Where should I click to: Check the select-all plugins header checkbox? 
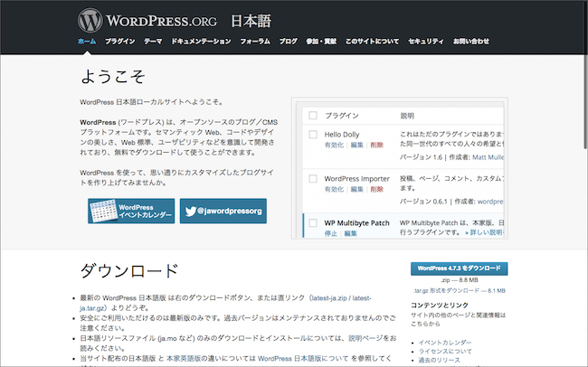tap(313, 116)
